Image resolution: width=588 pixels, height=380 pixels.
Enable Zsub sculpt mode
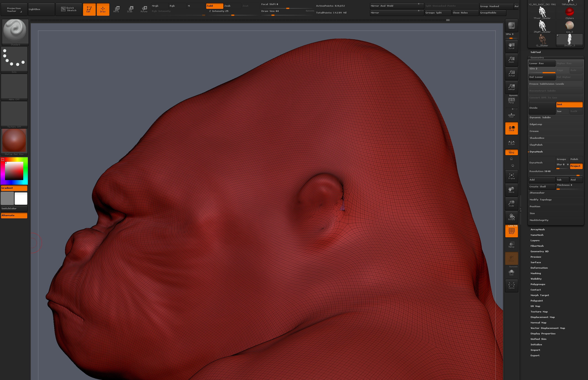coord(232,6)
